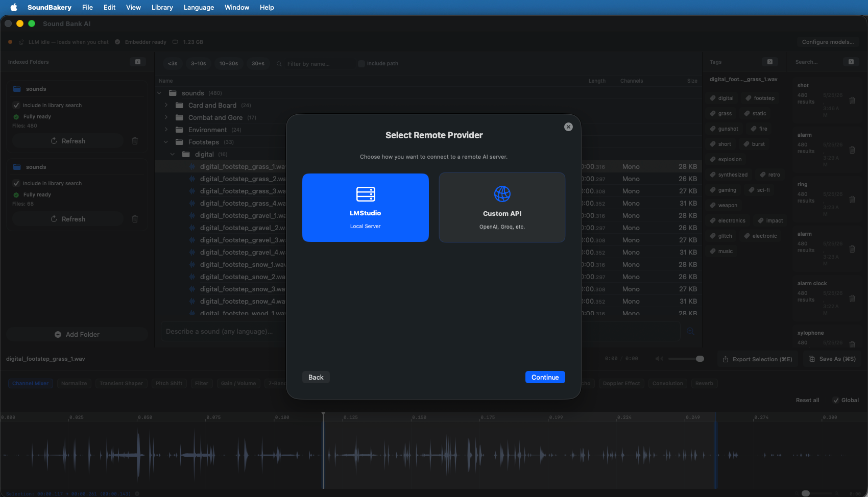Open the Language menu

point(199,7)
